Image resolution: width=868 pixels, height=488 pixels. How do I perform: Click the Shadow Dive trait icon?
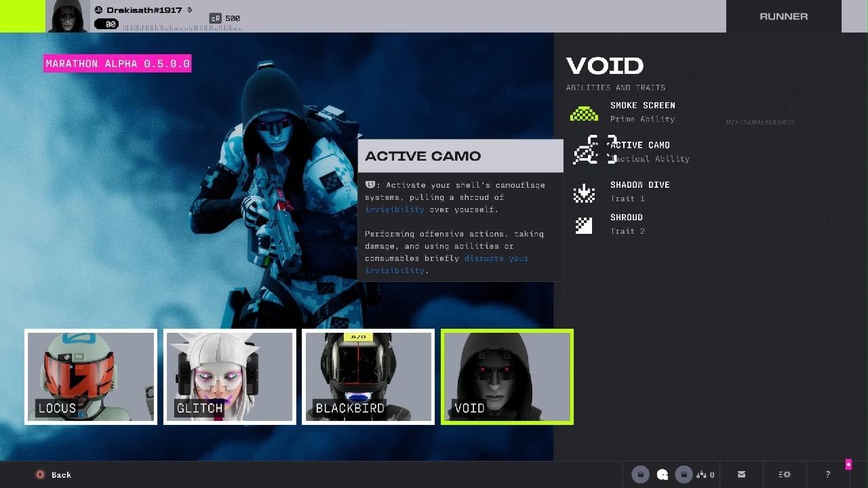coord(584,192)
